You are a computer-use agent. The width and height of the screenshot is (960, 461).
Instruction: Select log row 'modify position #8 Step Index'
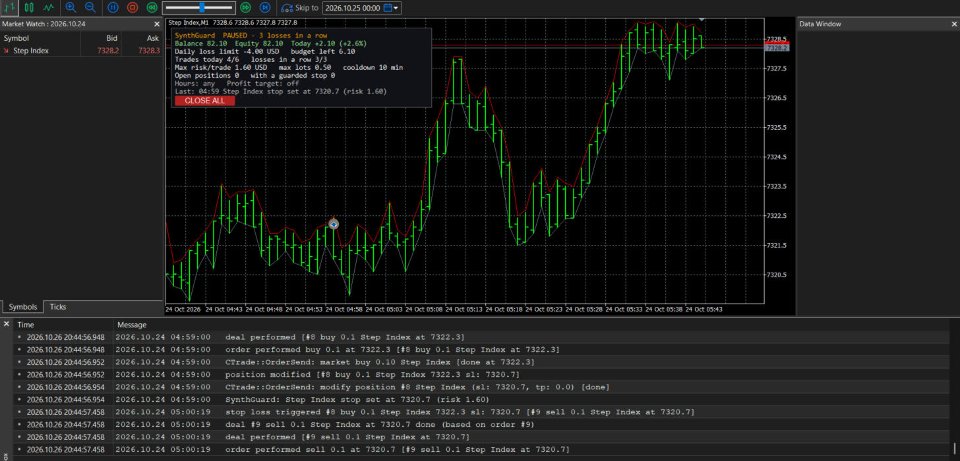click(481, 387)
